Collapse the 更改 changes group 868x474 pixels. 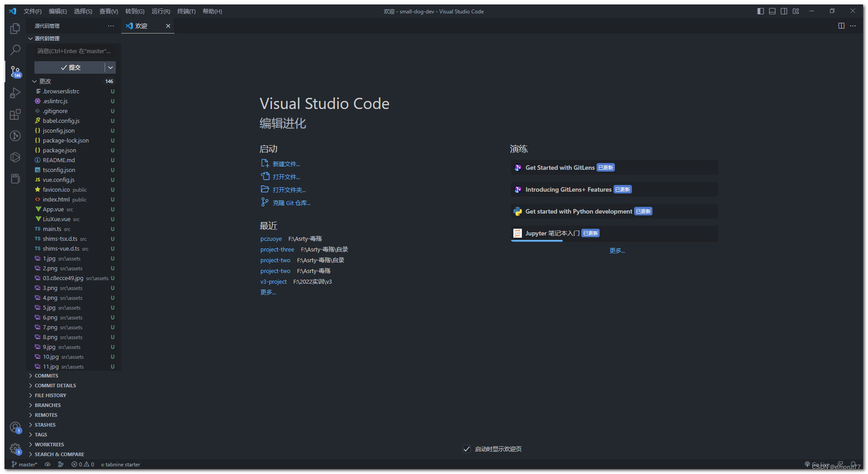[74, 81]
